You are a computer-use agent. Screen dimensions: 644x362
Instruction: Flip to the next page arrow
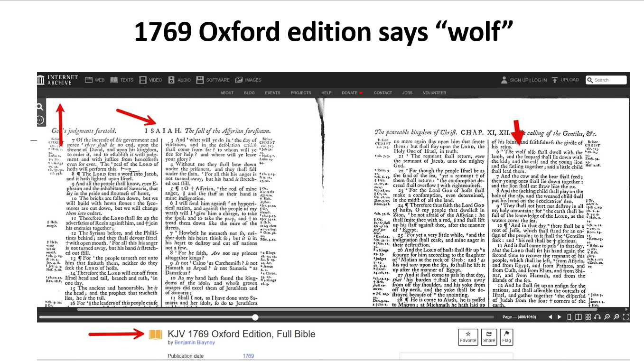[x=560, y=317]
